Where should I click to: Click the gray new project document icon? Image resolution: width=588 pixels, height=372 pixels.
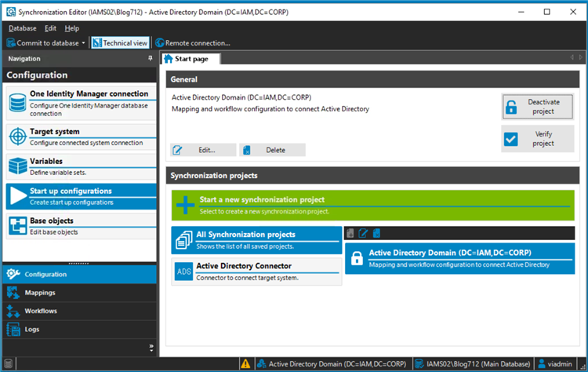coord(350,234)
